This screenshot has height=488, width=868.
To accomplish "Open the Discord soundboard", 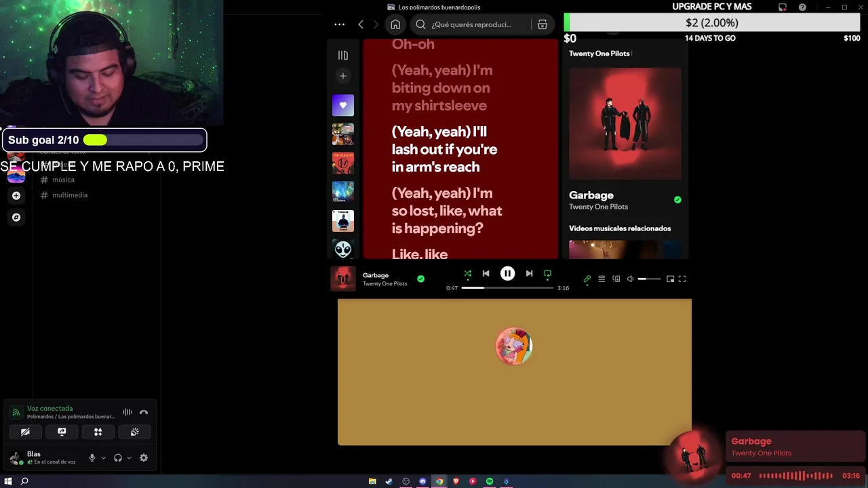I will click(134, 432).
